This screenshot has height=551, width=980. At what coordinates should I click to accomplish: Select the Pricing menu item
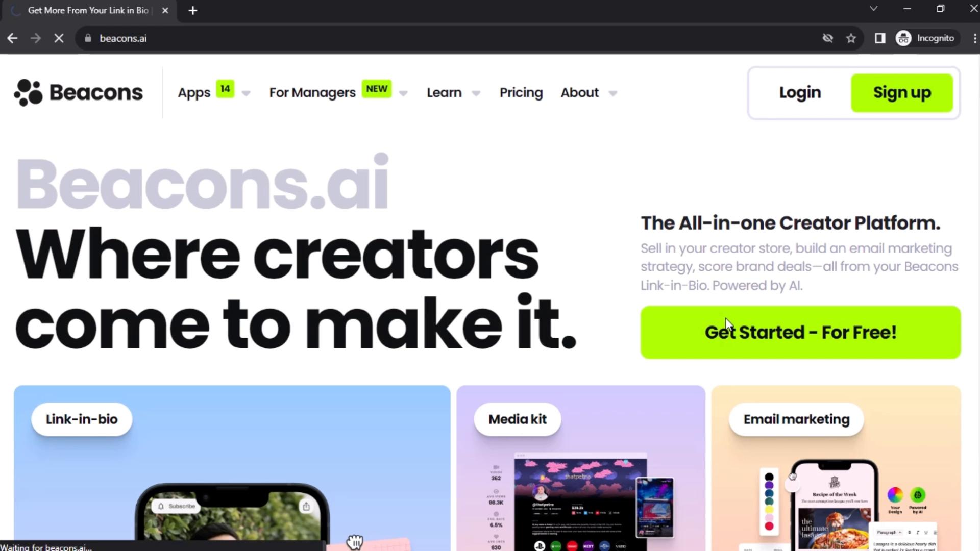coord(522,92)
